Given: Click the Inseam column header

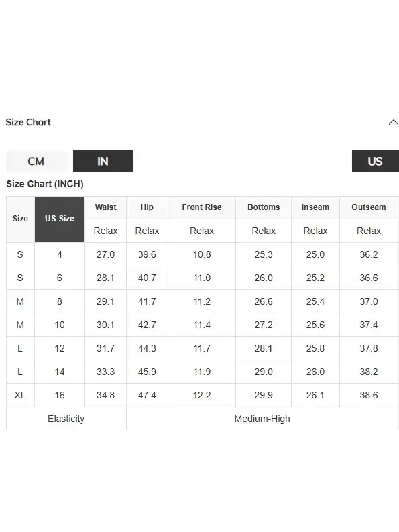Looking at the screenshot, I should [315, 207].
